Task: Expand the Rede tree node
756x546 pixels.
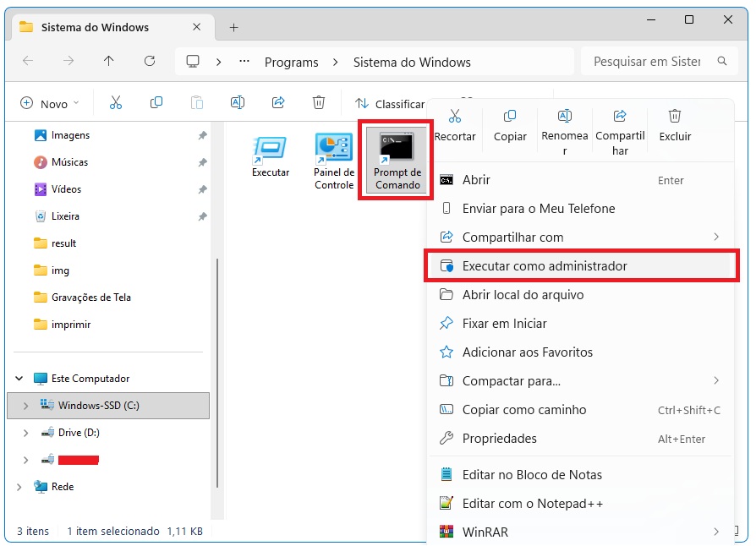Action: 19,487
